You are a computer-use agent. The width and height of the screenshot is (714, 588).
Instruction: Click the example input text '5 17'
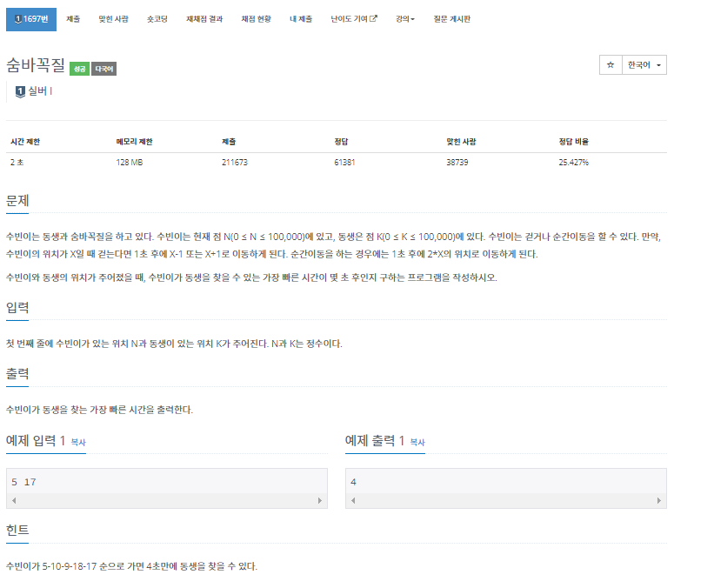[x=23, y=482]
